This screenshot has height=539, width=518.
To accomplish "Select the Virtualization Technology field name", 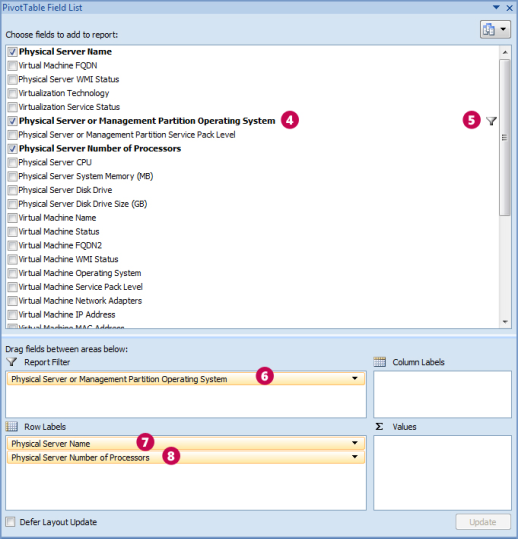I will coord(64,93).
